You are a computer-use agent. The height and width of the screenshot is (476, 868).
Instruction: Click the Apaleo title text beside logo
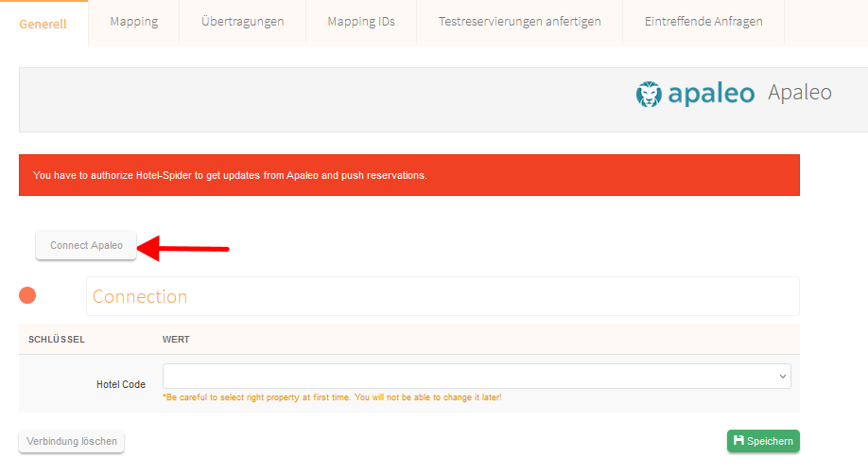click(x=799, y=93)
